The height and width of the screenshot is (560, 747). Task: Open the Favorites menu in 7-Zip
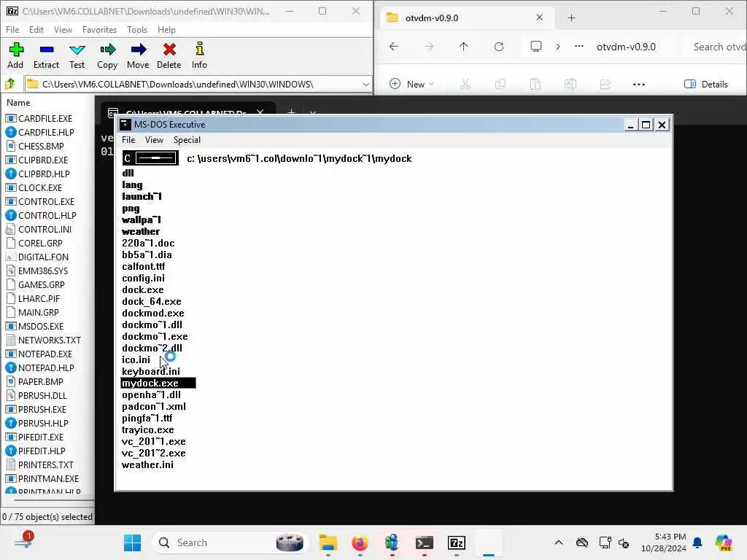click(99, 29)
